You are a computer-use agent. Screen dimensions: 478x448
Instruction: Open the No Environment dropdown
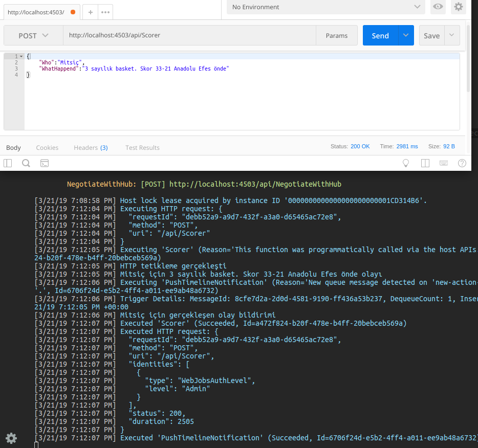(x=326, y=7)
